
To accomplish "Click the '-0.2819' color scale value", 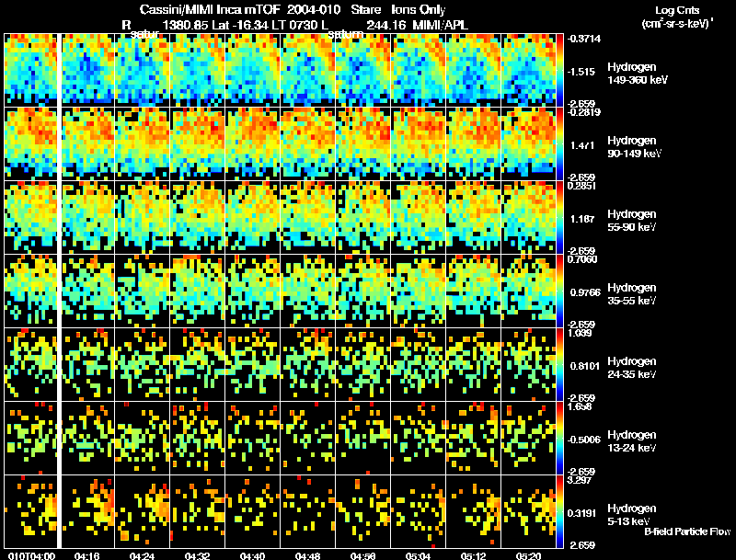I will [583, 112].
